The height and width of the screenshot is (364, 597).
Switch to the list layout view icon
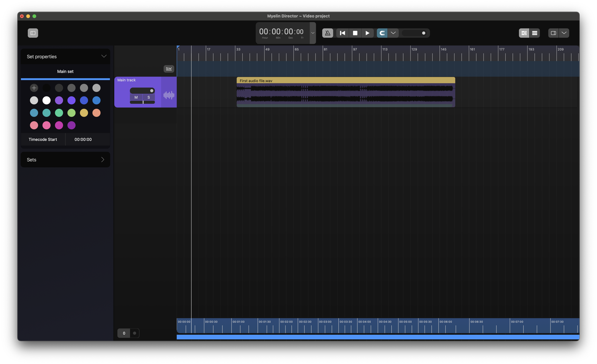(535, 33)
